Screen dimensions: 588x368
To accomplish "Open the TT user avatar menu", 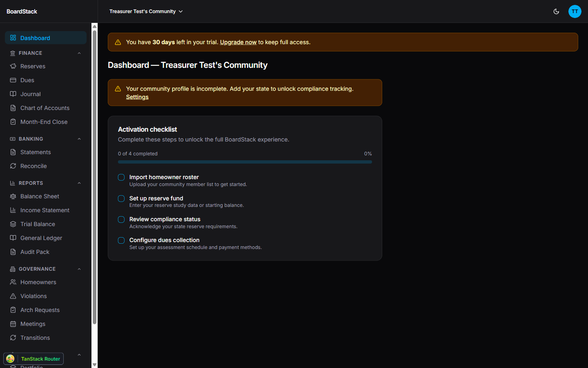I will [575, 11].
